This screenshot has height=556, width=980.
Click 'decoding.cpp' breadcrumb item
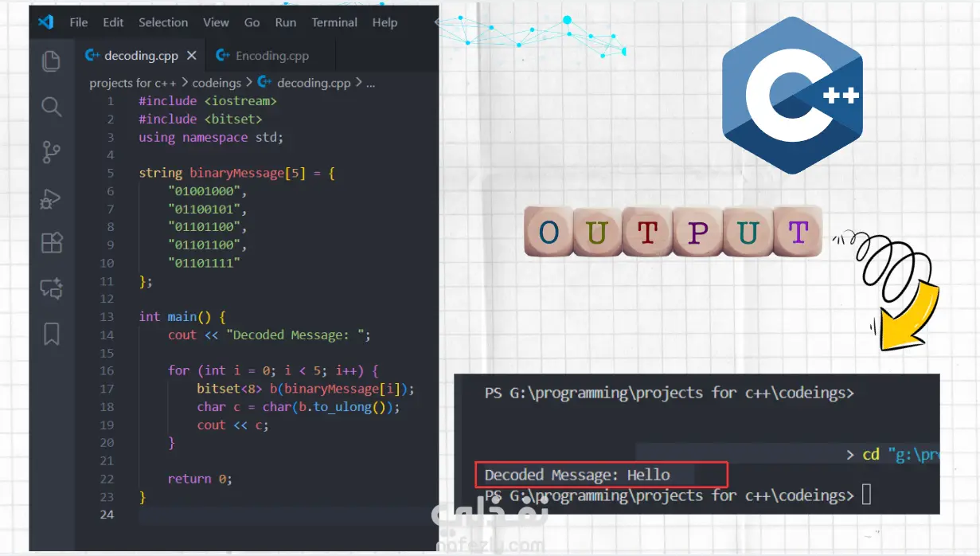[314, 83]
